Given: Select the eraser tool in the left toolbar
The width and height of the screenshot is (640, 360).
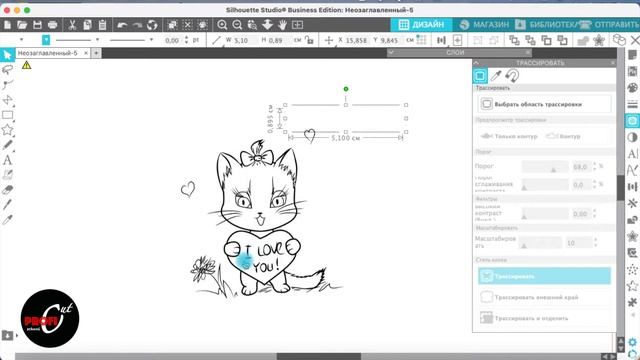Looking at the screenshot, I should coord(7,190).
